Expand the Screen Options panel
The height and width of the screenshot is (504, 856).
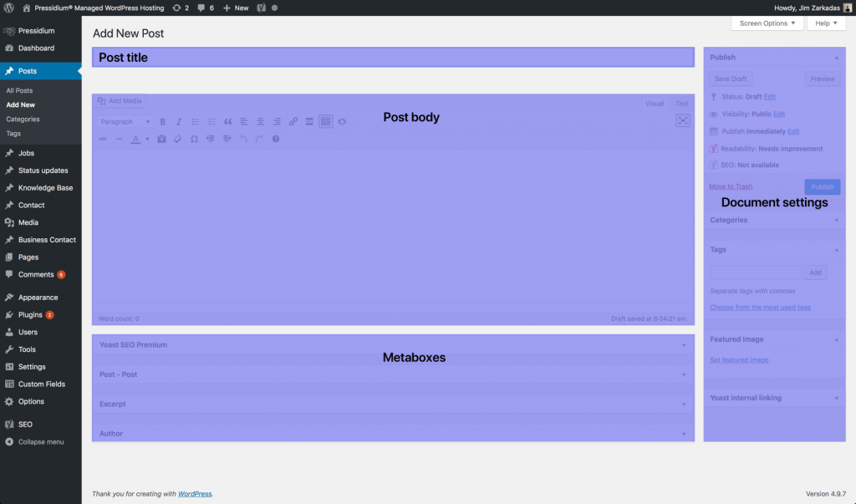(767, 23)
